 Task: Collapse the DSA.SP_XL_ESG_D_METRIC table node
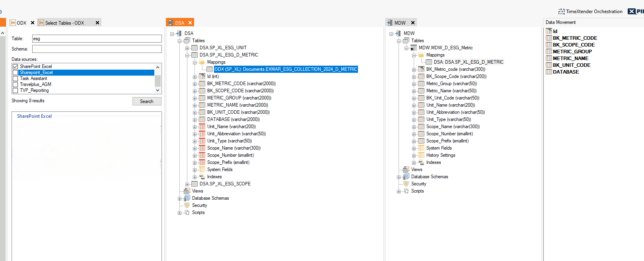pos(187,55)
